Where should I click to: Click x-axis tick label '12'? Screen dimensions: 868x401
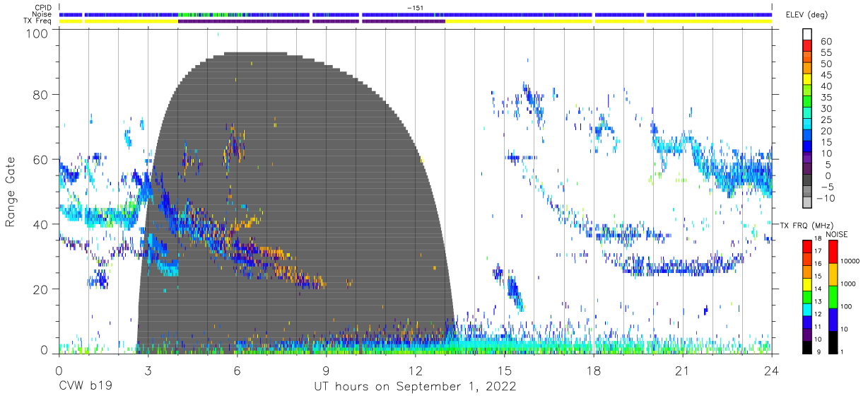(x=416, y=371)
